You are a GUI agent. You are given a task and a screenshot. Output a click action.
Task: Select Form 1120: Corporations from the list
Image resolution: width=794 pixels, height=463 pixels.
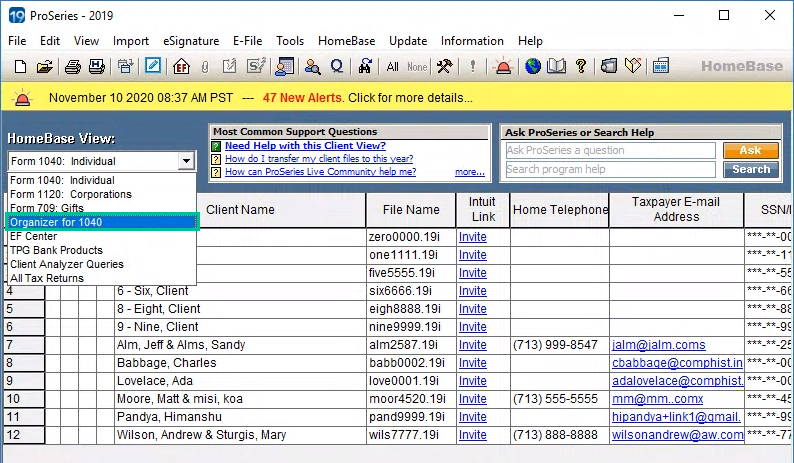pos(101,195)
